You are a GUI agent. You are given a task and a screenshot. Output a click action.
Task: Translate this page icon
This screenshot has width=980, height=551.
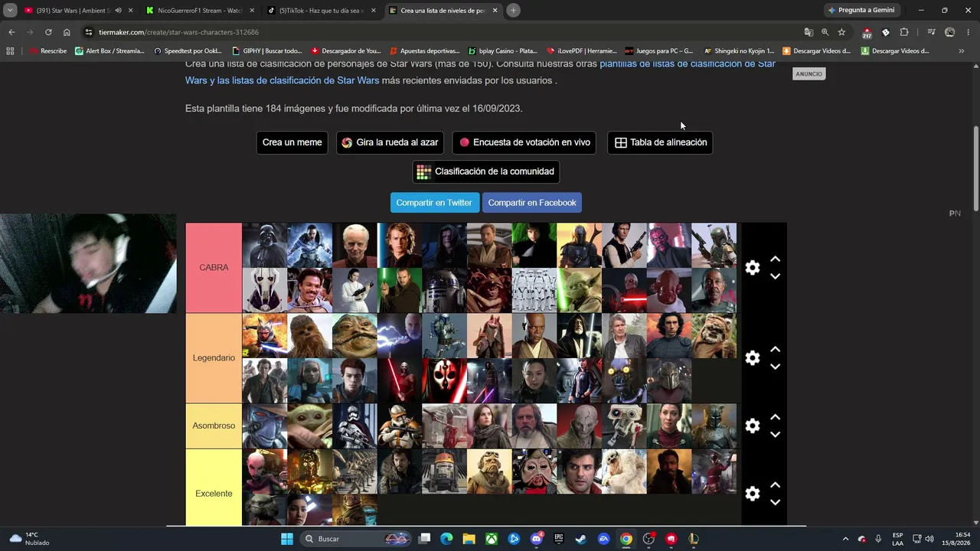808,32
